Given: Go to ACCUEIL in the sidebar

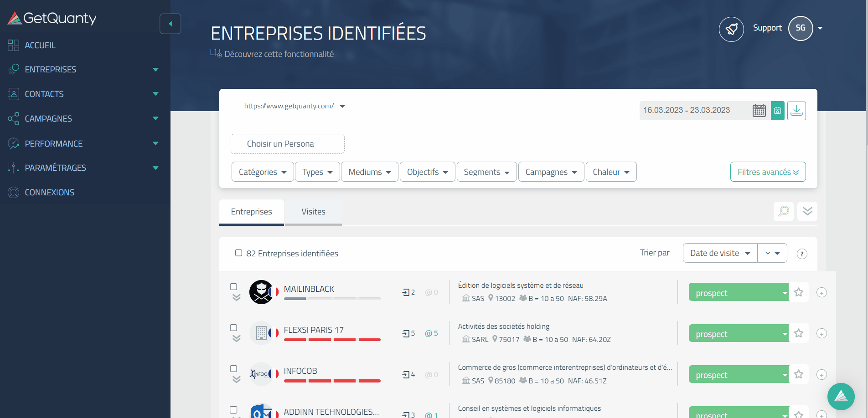Looking at the screenshot, I should tap(40, 46).
